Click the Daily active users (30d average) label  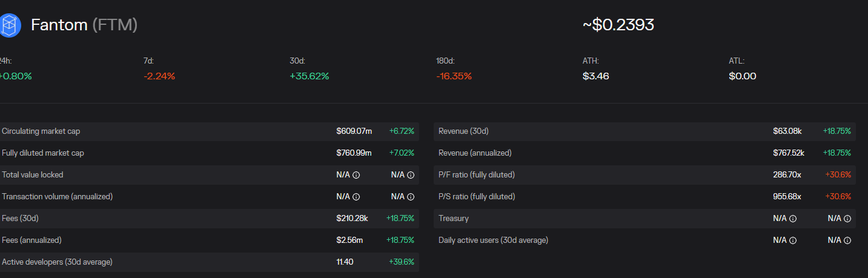(x=494, y=240)
